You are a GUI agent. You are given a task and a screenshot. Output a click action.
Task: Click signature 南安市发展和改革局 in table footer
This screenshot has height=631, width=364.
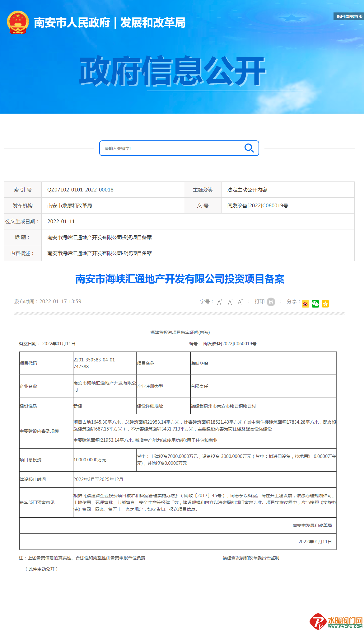(x=312, y=525)
